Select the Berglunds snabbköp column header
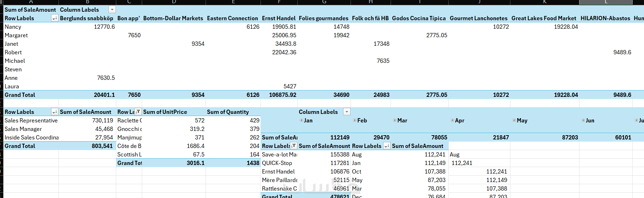Viewport: 644px width, 198px height. [86, 18]
